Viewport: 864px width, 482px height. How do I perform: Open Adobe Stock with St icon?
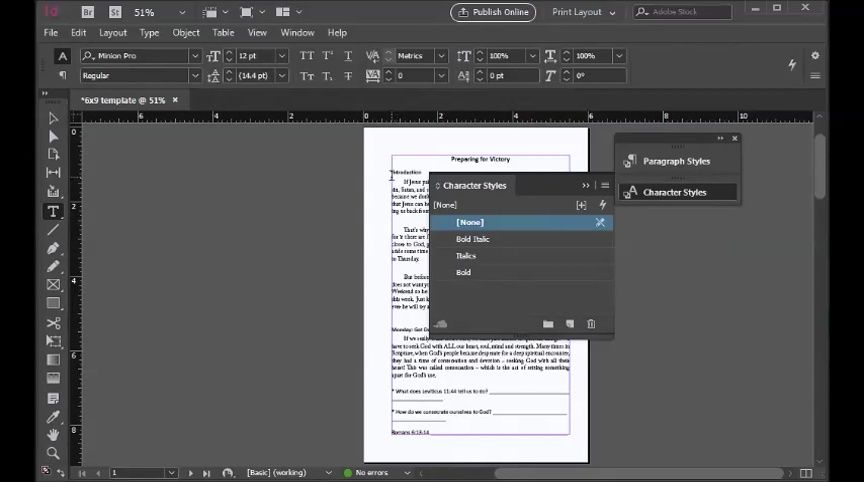[115, 12]
